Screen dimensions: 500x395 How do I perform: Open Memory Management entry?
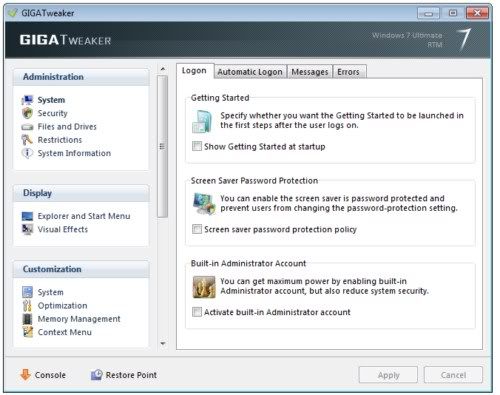[x=79, y=319]
